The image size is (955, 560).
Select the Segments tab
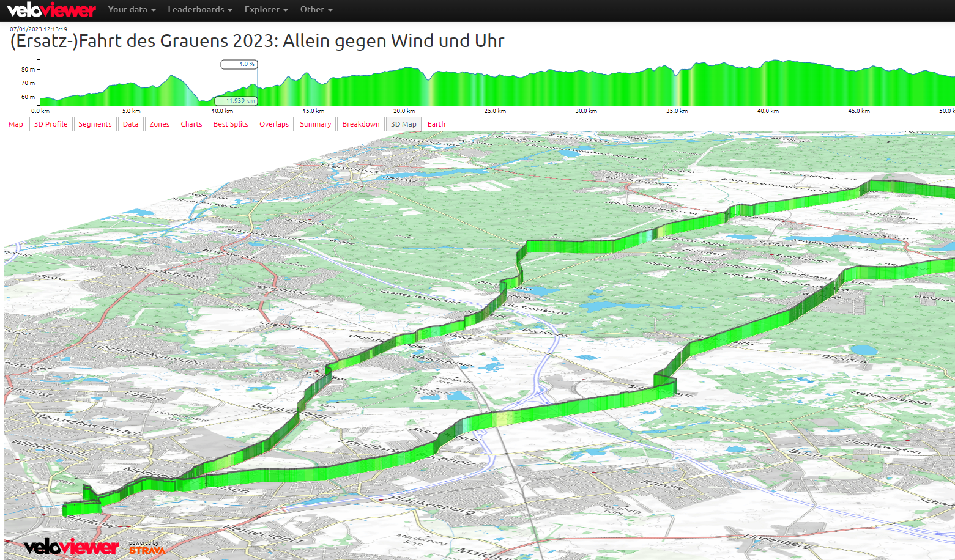(95, 124)
